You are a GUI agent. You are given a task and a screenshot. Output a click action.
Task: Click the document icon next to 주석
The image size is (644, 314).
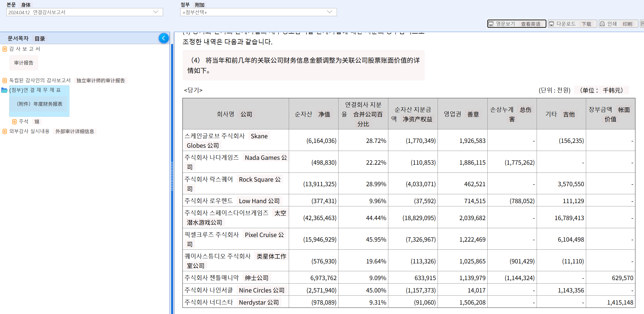tap(14, 122)
